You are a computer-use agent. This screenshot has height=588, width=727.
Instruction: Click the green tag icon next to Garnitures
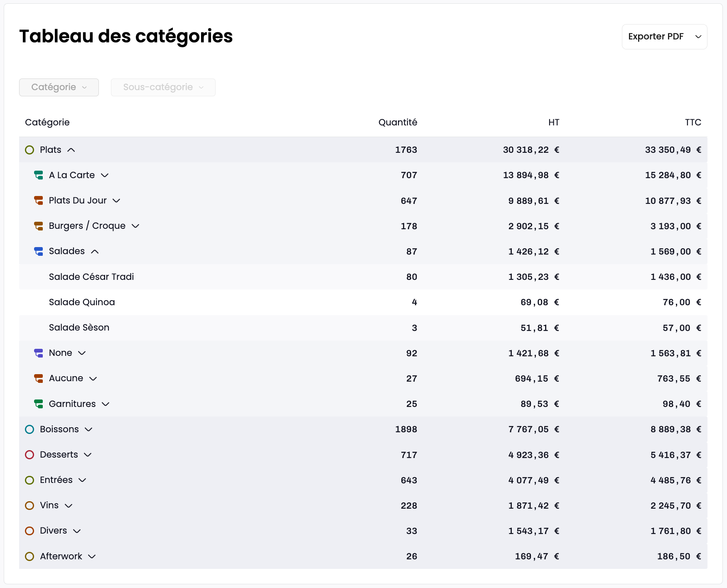[39, 404]
